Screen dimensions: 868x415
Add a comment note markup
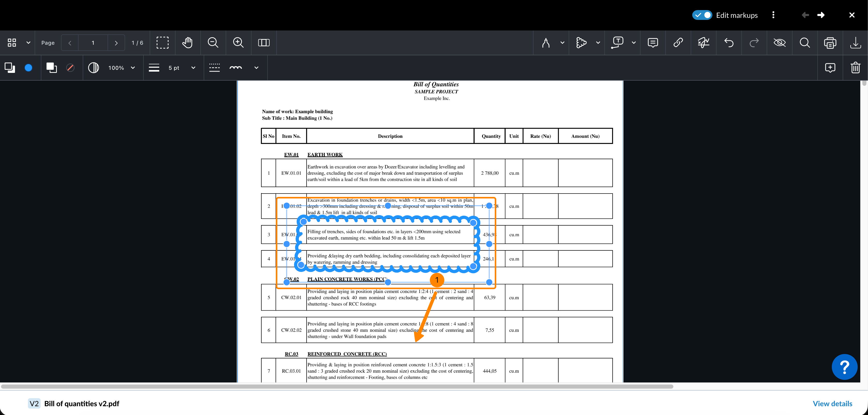(653, 43)
